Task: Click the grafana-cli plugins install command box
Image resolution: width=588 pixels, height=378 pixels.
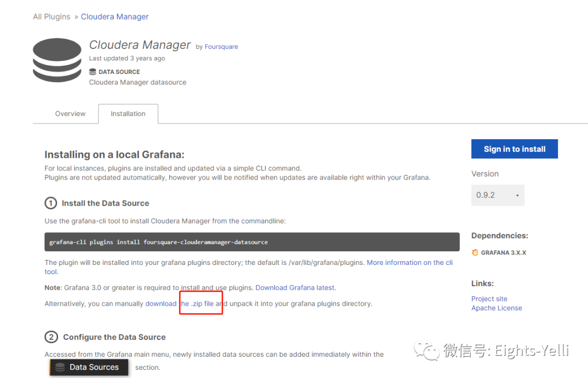Action: [252, 242]
